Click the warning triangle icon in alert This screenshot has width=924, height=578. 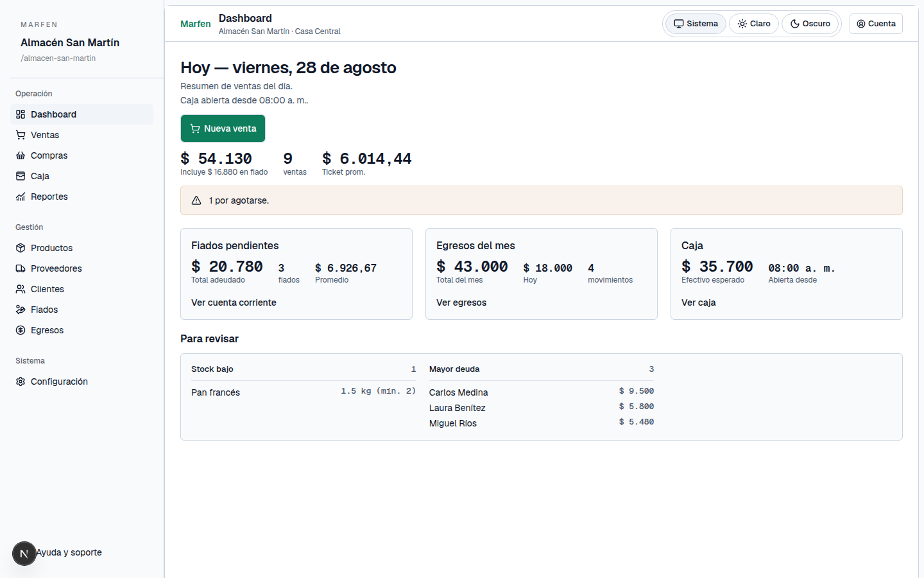[x=196, y=200]
